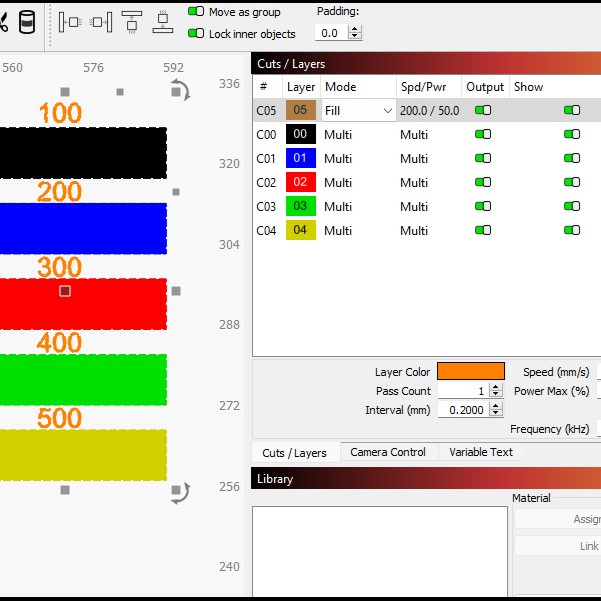Toggle Lock inner objects switch
This screenshot has height=601, width=601.
(196, 33)
